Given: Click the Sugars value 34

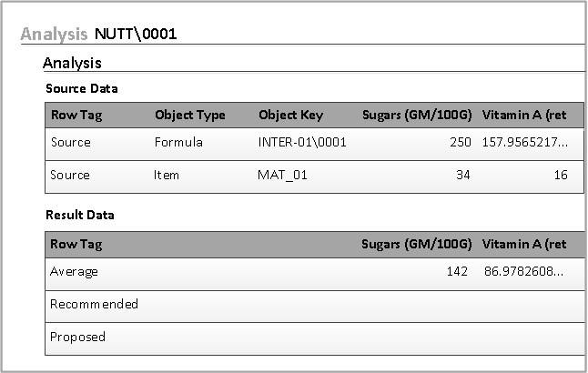Looking at the screenshot, I should point(462,176).
